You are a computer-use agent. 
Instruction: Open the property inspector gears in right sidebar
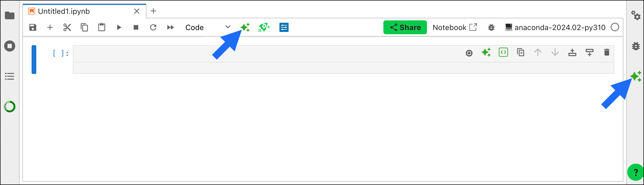[636, 15]
